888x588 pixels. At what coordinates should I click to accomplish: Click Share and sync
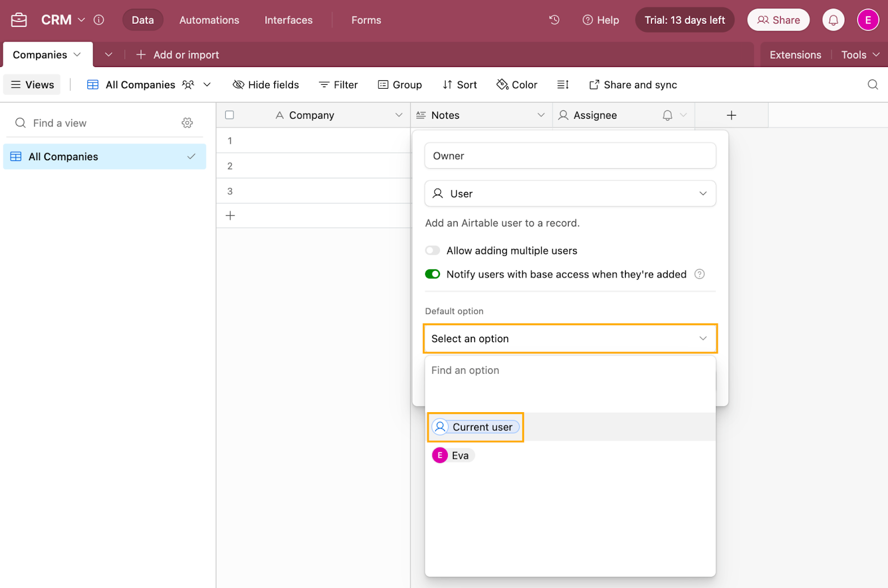click(633, 85)
